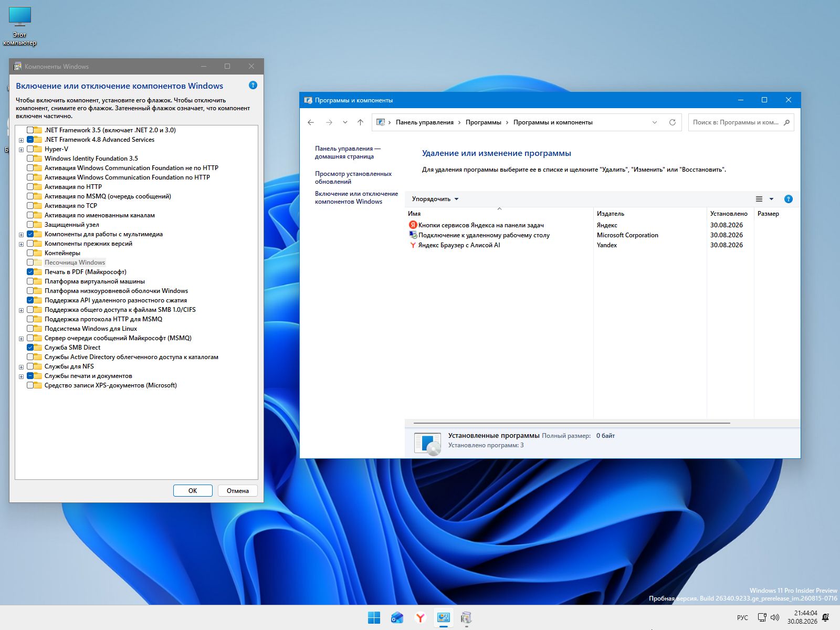Click the volume icon in system tray
Image resolution: width=840 pixels, height=630 pixels.
point(775,617)
